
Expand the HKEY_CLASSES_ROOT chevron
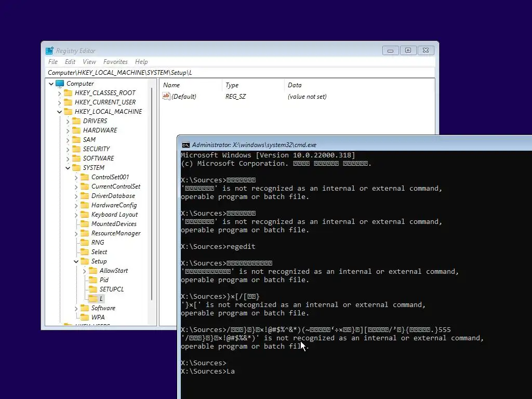click(x=59, y=93)
